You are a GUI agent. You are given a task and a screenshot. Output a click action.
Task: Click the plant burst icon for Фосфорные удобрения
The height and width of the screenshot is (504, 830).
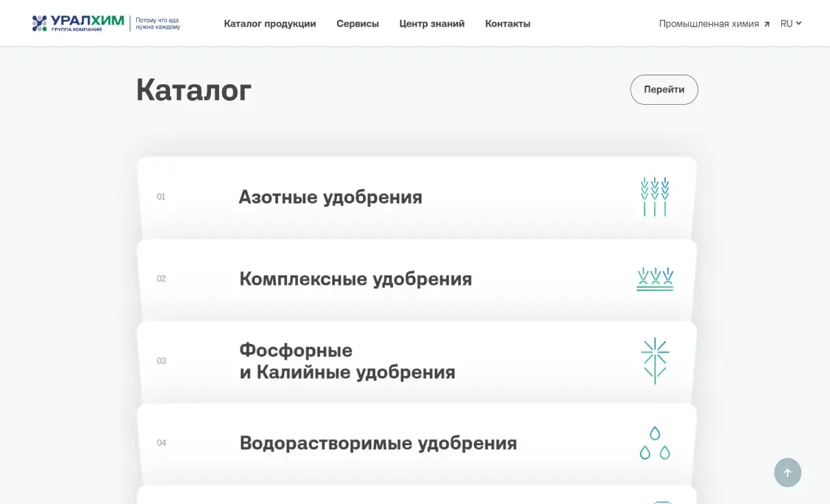[x=655, y=361]
